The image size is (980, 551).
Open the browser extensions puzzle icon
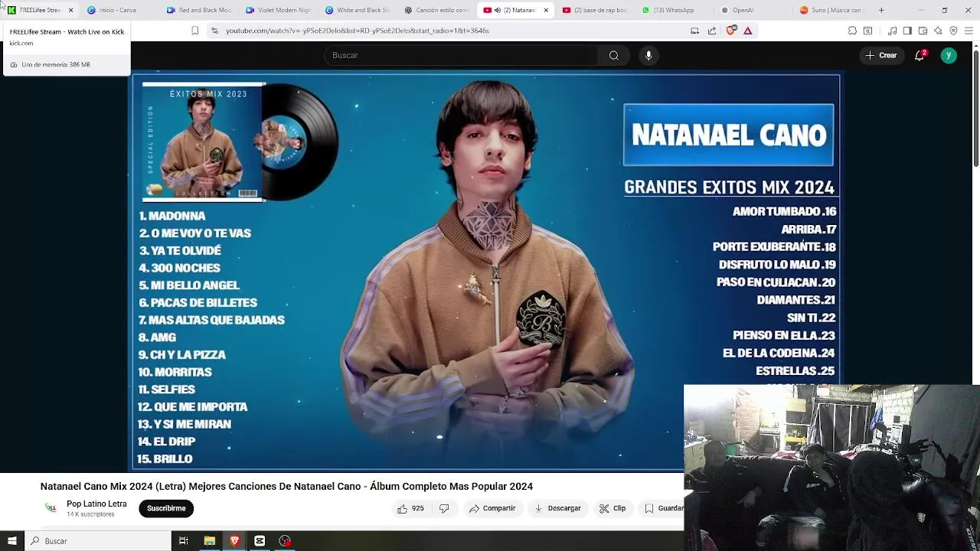point(852,31)
